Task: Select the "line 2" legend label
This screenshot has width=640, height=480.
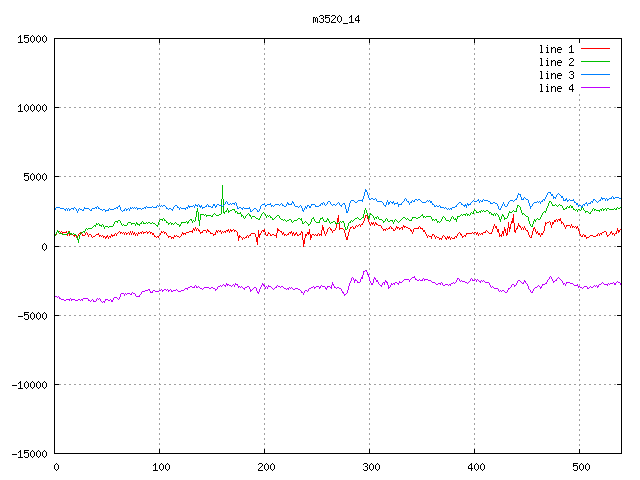Action: (557, 62)
